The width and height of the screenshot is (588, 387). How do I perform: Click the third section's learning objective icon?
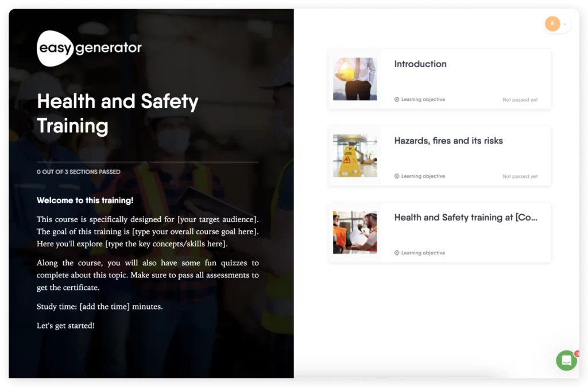pos(397,253)
